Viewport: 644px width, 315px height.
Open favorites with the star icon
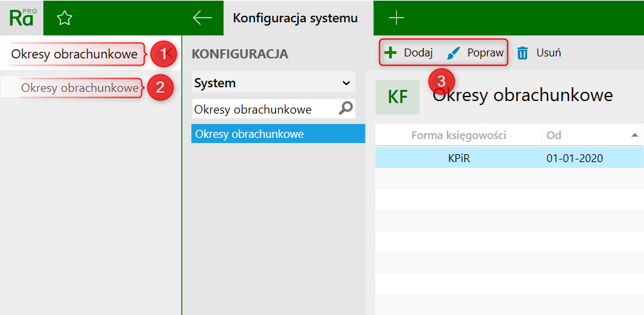click(64, 18)
